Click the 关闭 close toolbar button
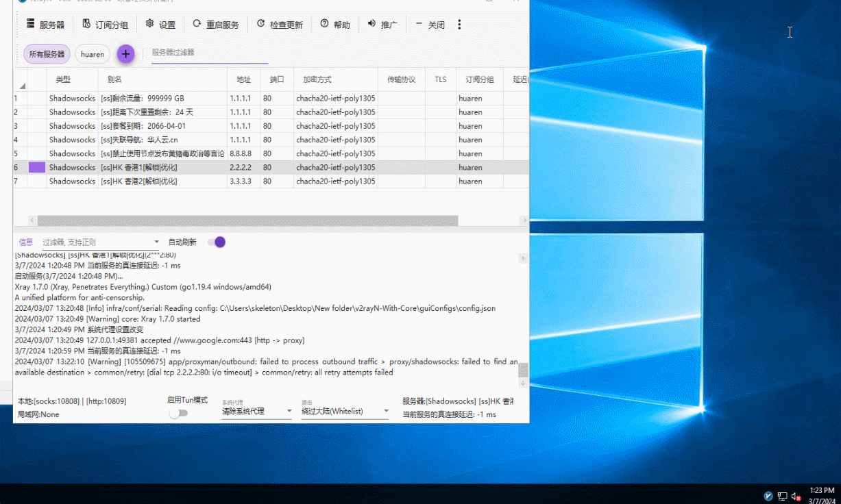 tap(430, 25)
